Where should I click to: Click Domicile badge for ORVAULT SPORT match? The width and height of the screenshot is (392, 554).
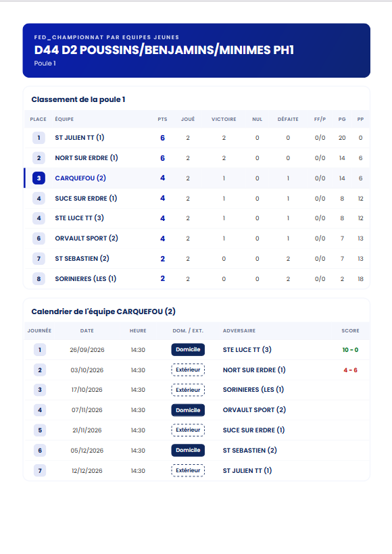pyautogui.click(x=188, y=410)
